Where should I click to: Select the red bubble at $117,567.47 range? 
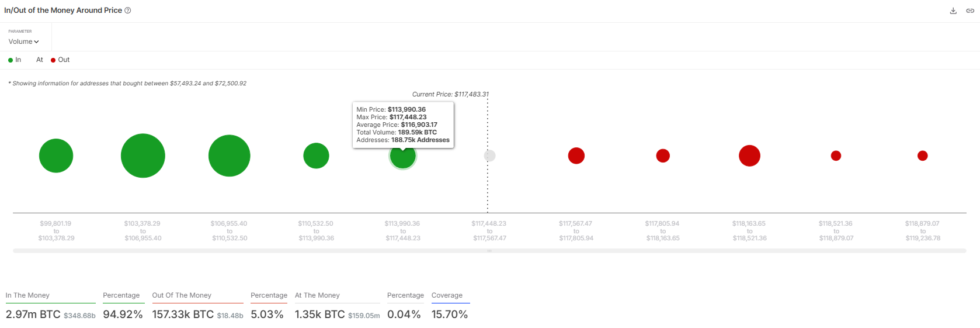click(576, 156)
